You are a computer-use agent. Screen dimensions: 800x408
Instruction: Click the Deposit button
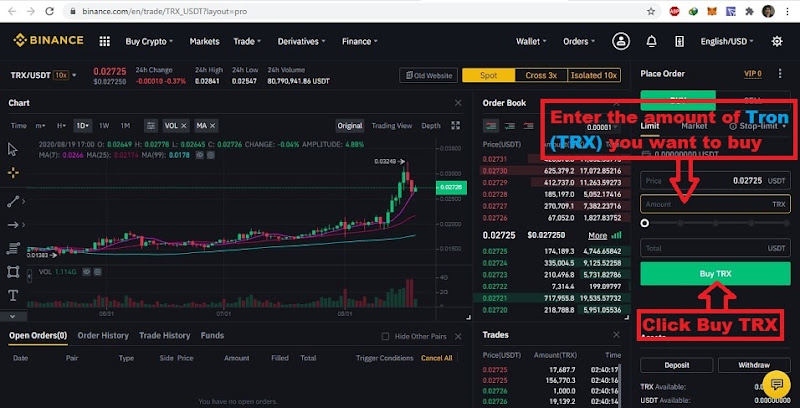tap(677, 365)
